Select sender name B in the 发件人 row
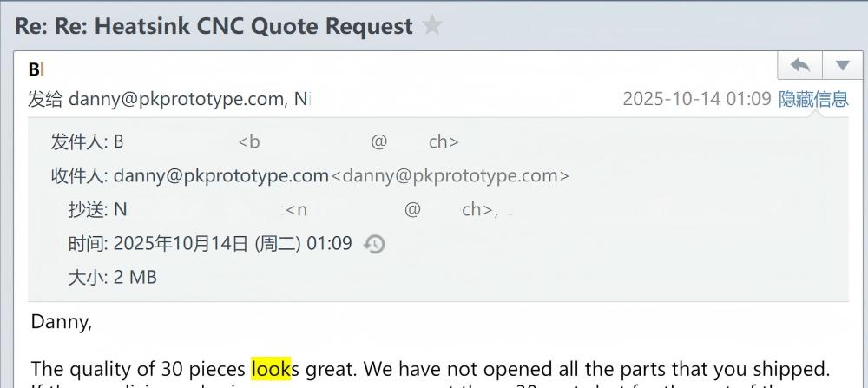This screenshot has height=388, width=868. pyautogui.click(x=118, y=142)
